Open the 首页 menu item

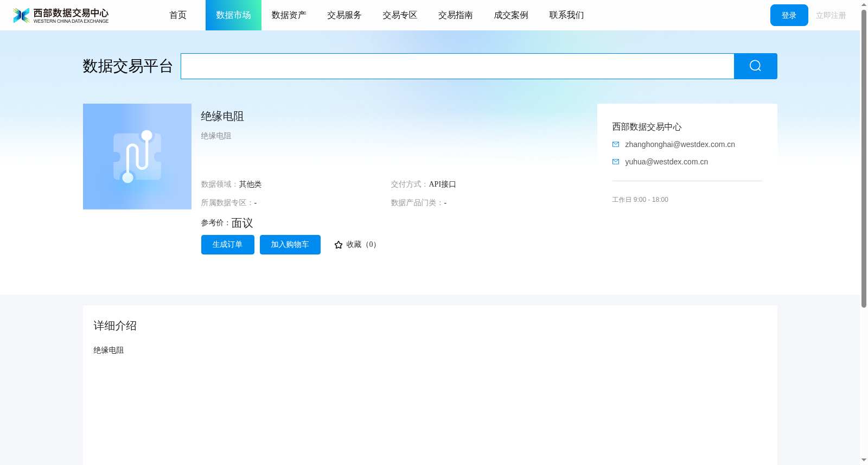pyautogui.click(x=178, y=15)
